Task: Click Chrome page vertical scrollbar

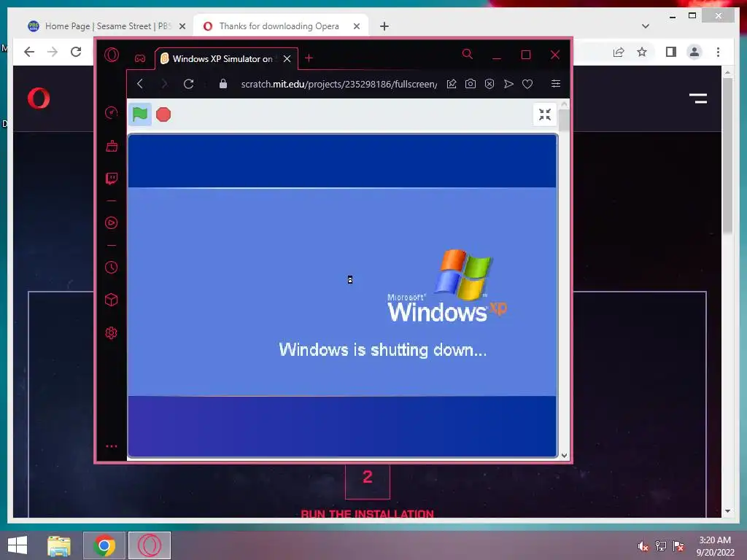Action: (x=727, y=156)
